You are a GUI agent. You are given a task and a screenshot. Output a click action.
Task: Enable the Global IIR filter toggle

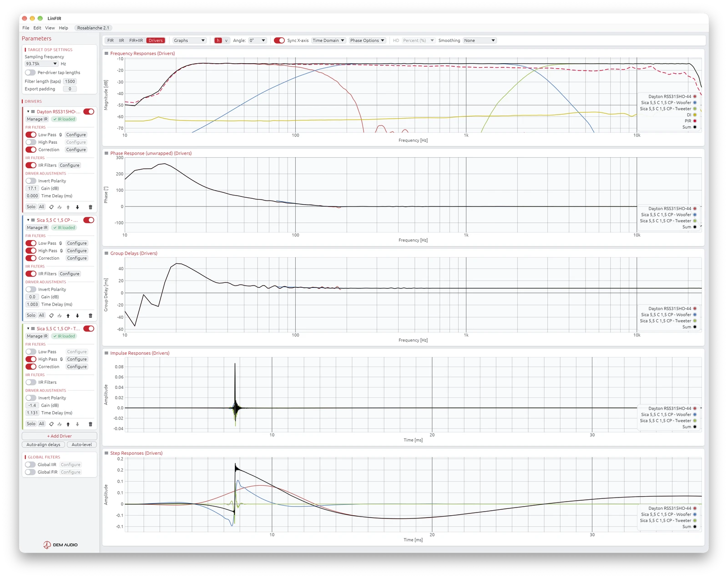point(30,465)
